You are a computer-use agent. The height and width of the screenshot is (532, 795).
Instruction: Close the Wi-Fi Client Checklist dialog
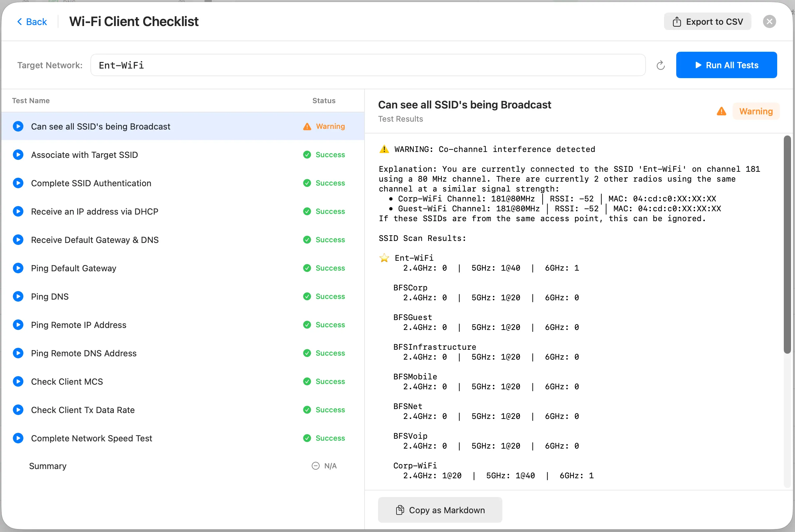(x=769, y=22)
